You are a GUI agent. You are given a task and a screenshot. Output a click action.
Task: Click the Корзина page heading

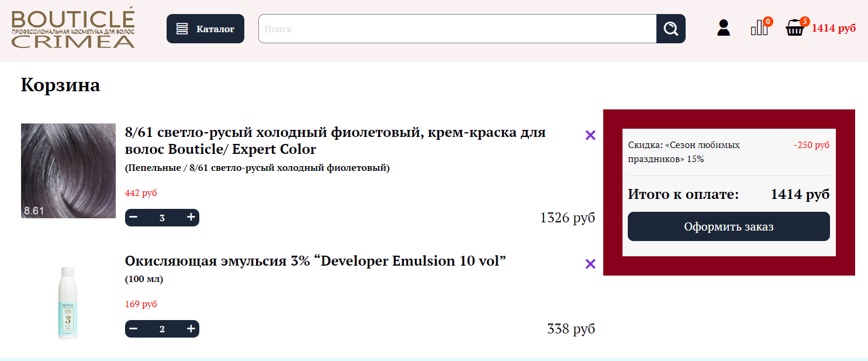pyautogui.click(x=61, y=85)
